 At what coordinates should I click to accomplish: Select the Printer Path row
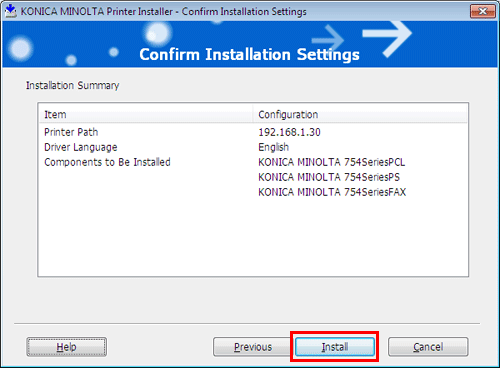[x=253, y=132]
